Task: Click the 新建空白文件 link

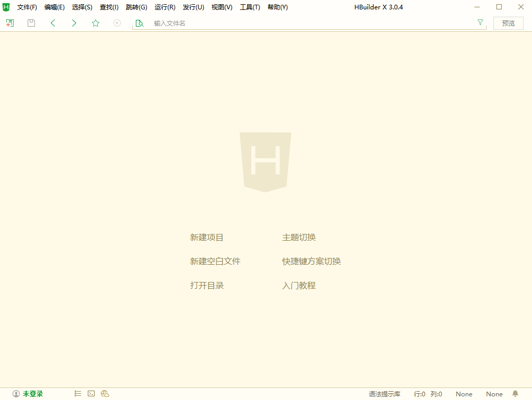Action: (x=215, y=261)
